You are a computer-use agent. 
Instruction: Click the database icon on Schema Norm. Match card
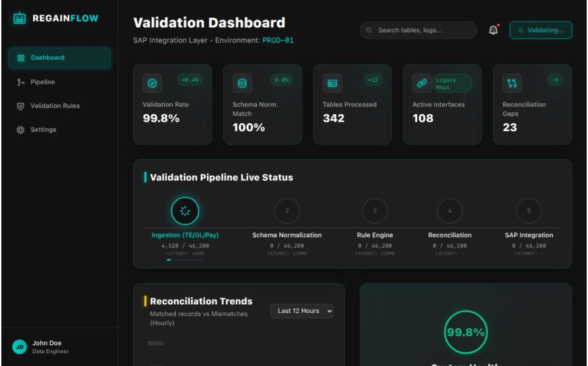coord(242,83)
